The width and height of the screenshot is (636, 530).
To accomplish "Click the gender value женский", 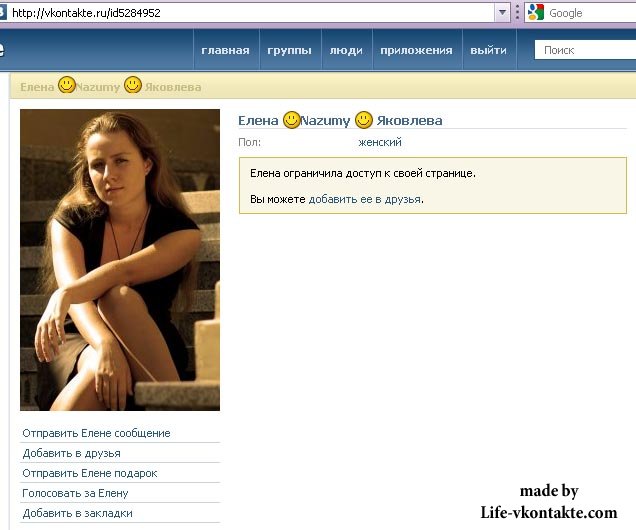I will [x=380, y=142].
